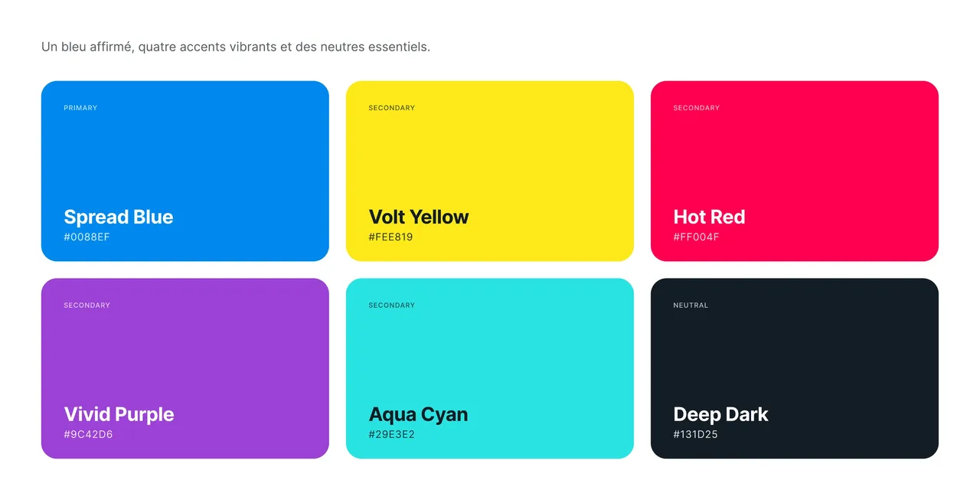Click the PRIMARY label on blue card
The height and width of the screenshot is (500, 980).
[x=80, y=108]
